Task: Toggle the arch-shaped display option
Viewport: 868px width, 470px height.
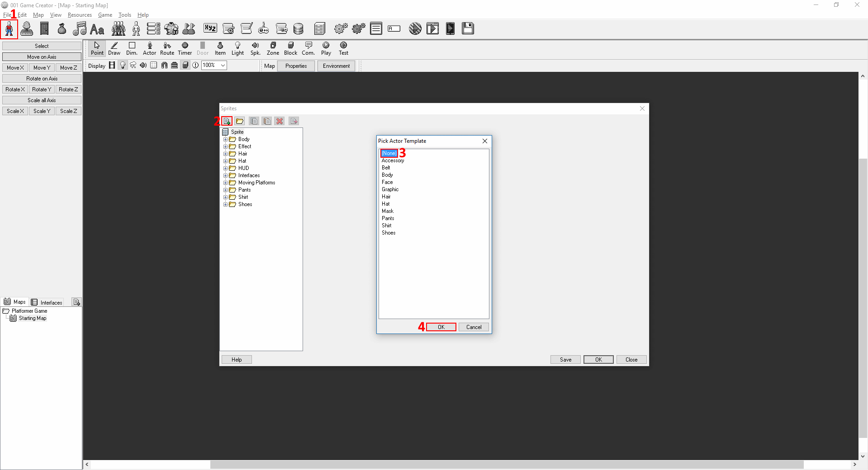Action: pos(164,66)
